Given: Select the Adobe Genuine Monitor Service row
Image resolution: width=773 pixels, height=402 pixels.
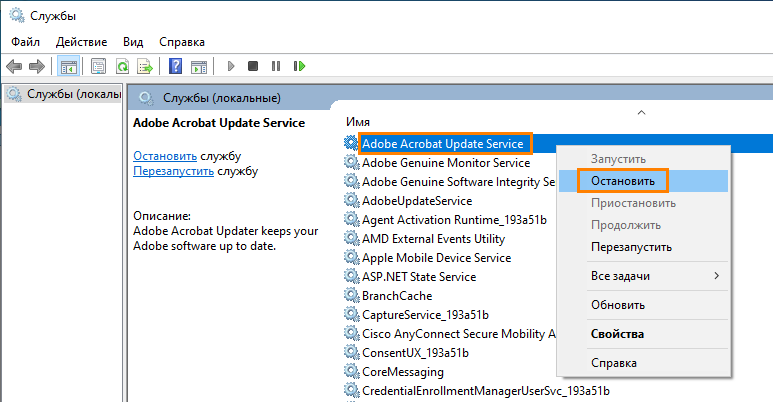Looking at the screenshot, I should point(446,162).
